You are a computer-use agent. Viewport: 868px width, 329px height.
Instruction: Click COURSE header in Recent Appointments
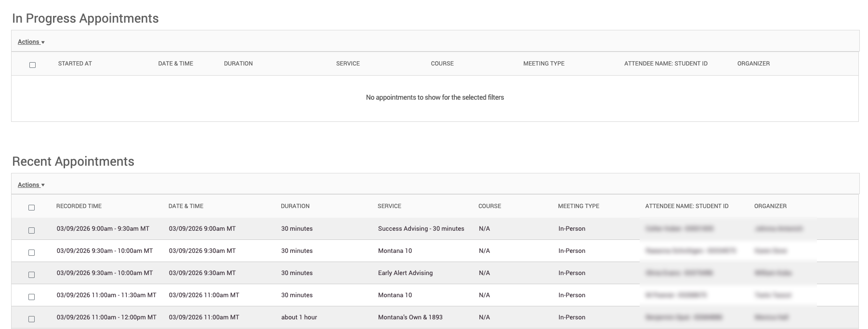pyautogui.click(x=490, y=206)
